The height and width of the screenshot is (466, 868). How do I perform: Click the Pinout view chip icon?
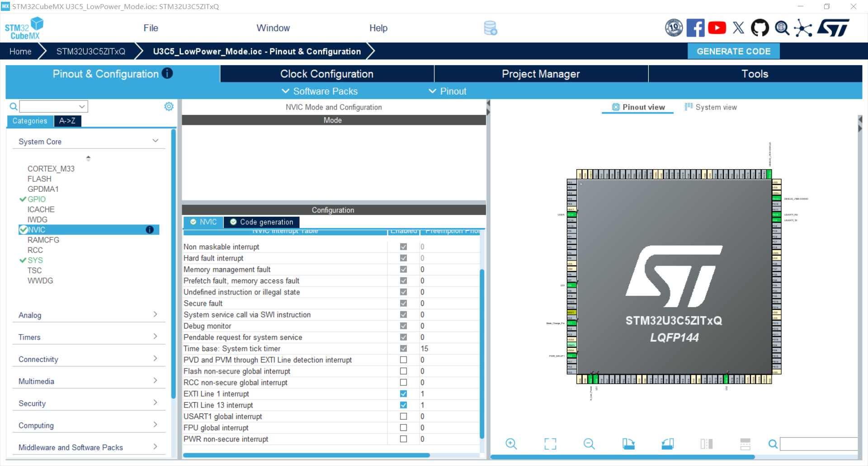pyautogui.click(x=616, y=107)
